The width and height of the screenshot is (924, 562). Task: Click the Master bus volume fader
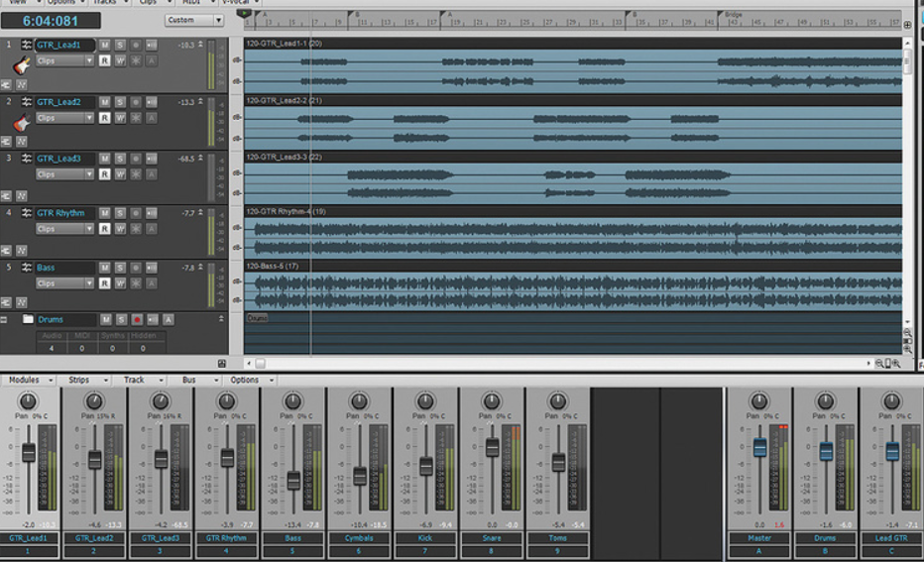coord(760,448)
